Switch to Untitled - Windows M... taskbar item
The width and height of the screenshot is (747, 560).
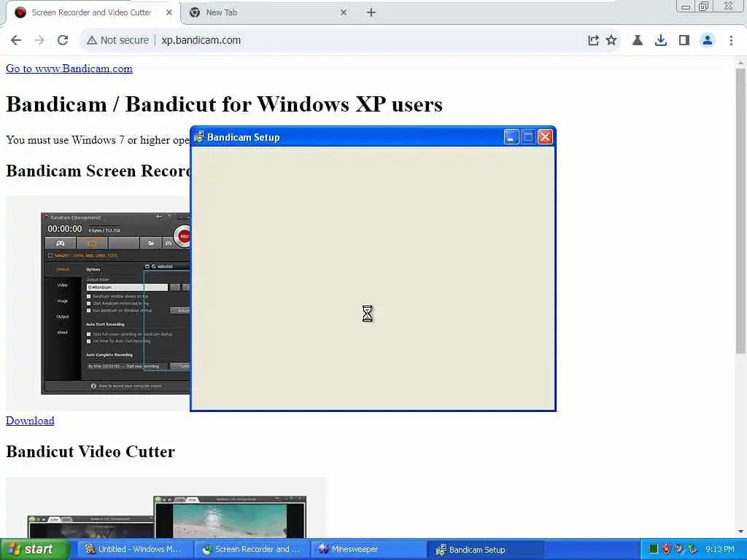pos(133,550)
